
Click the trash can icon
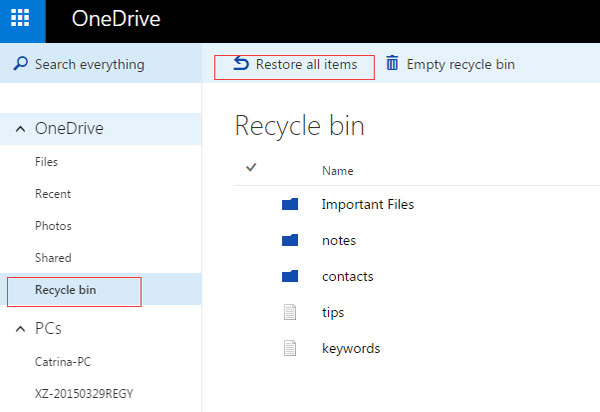(391, 64)
